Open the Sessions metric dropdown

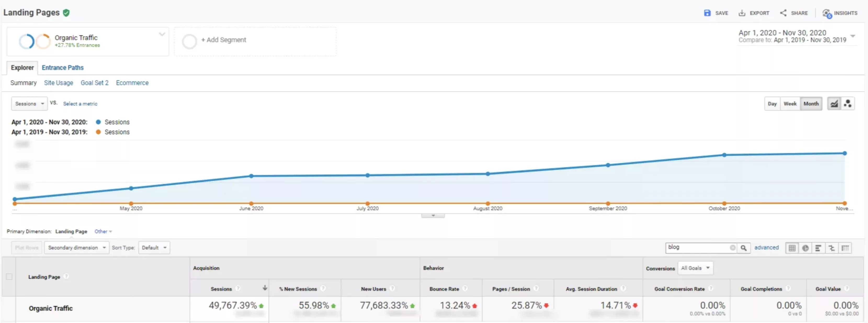29,104
